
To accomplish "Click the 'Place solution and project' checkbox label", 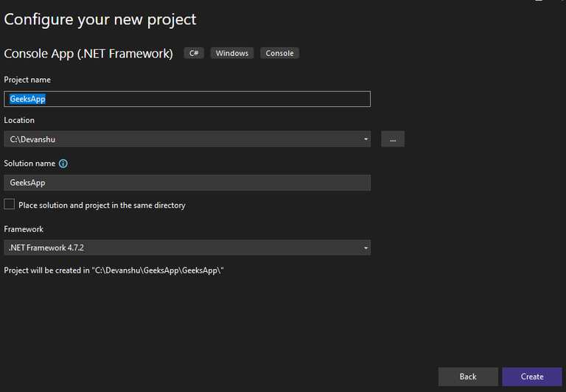I will [102, 206].
